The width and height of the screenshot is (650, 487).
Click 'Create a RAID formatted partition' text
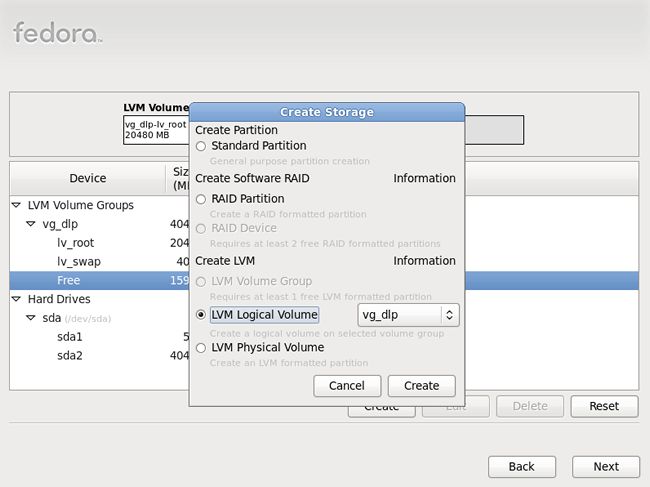coord(288,214)
